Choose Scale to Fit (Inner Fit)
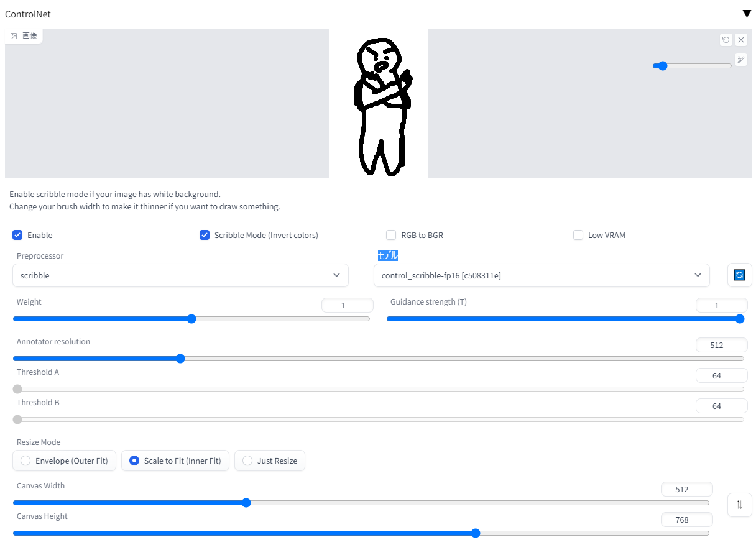 point(175,461)
